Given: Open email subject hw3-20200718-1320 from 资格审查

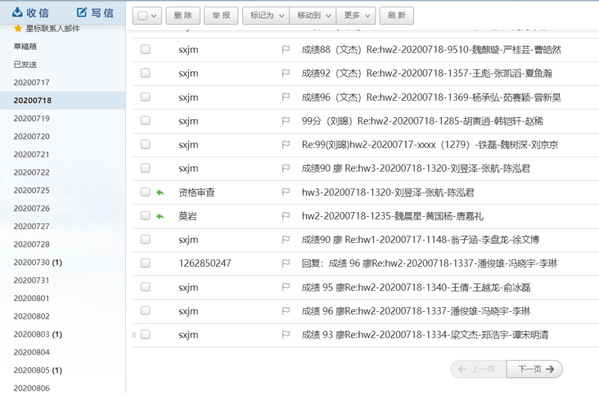Looking at the screenshot, I should click(x=388, y=192).
